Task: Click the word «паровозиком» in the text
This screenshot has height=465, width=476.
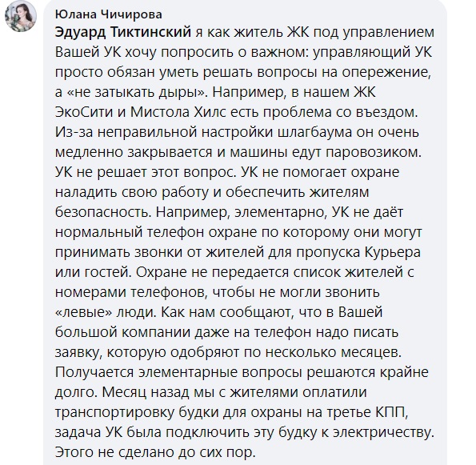Action: (374, 153)
